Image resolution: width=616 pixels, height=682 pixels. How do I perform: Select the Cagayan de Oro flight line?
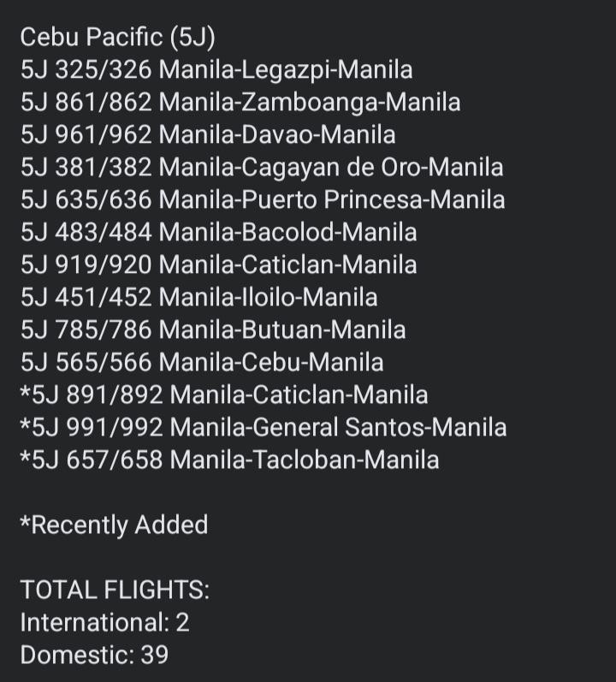(261, 168)
